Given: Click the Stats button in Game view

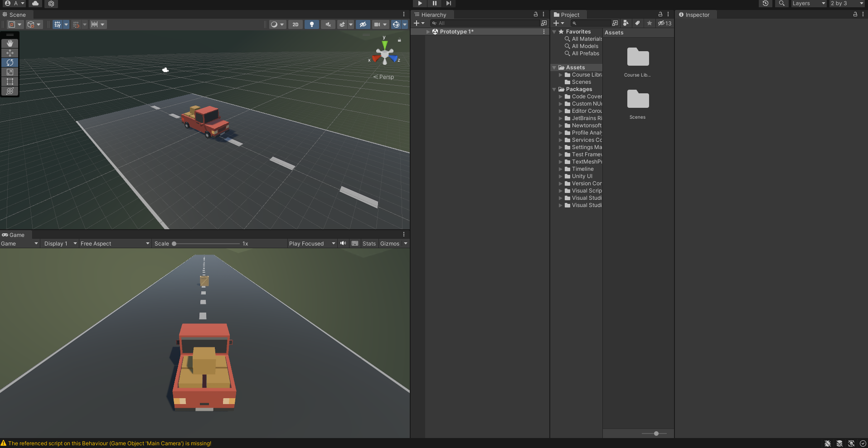Looking at the screenshot, I should [x=369, y=244].
